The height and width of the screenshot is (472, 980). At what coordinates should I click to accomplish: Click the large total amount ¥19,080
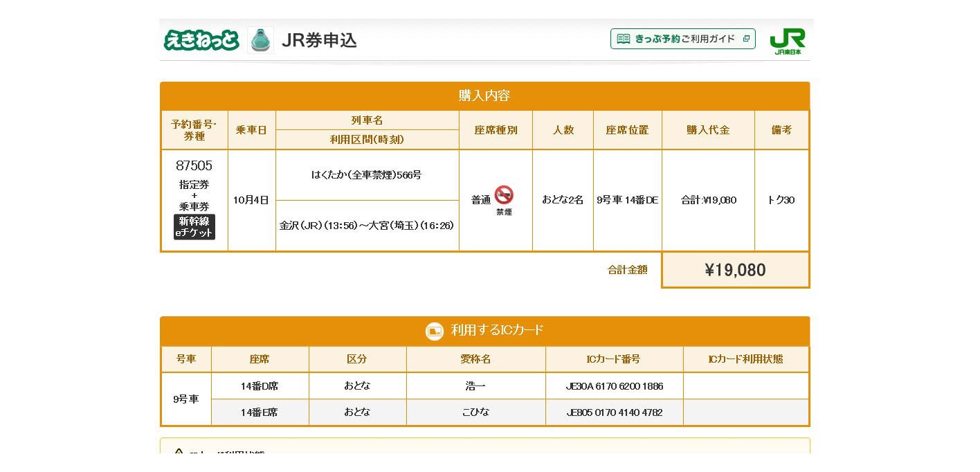point(735,270)
